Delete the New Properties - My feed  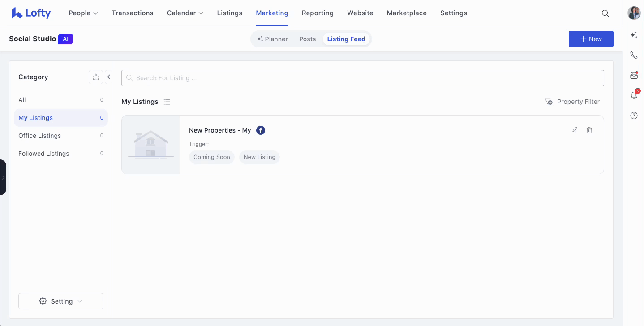(589, 130)
